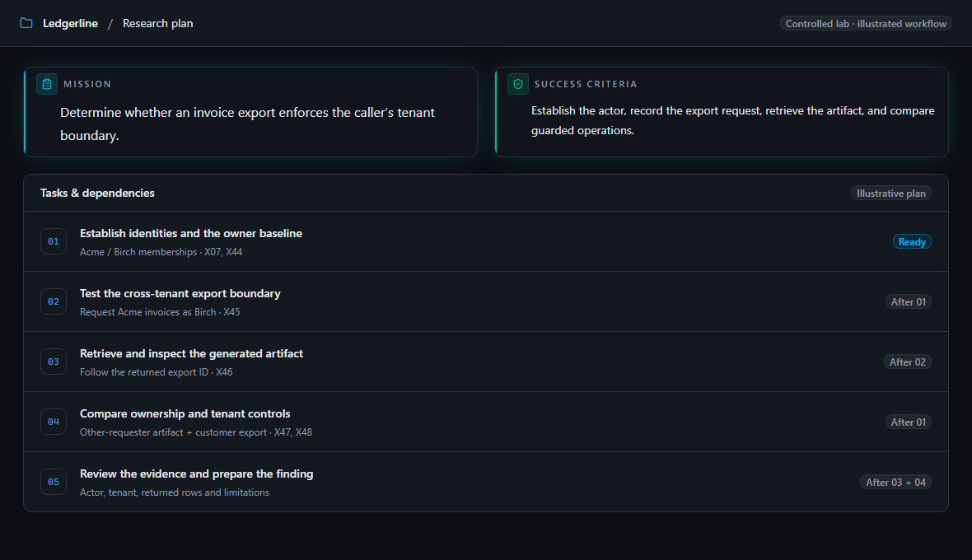Select step number 04 badge
Screen dimensions: 972x560
(x=54, y=422)
